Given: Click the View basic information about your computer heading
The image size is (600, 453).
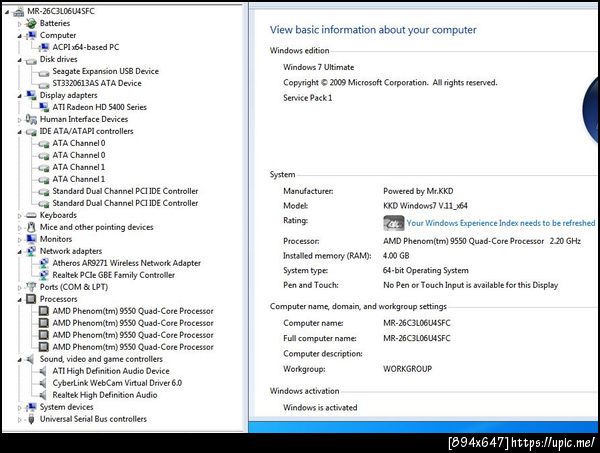Looking at the screenshot, I should tap(373, 30).
